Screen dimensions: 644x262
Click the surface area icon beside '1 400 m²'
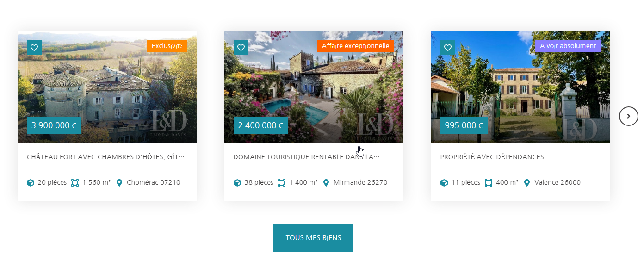tap(282, 183)
